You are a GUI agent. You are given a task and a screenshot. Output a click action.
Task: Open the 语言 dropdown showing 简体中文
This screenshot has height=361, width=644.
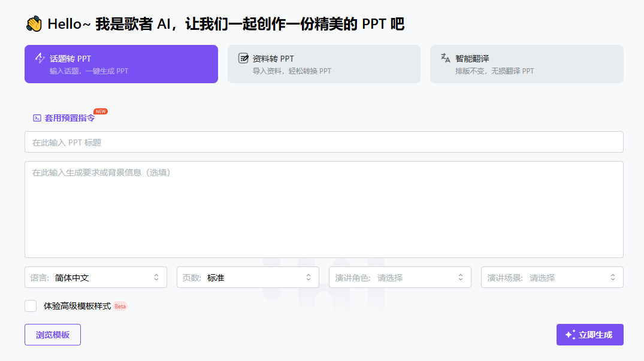[x=96, y=277]
